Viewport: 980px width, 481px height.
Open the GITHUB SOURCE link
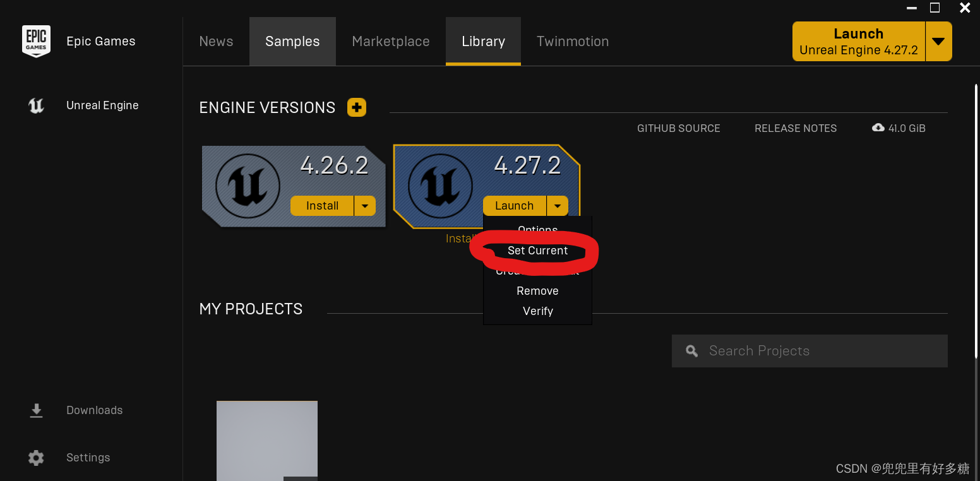[679, 128]
